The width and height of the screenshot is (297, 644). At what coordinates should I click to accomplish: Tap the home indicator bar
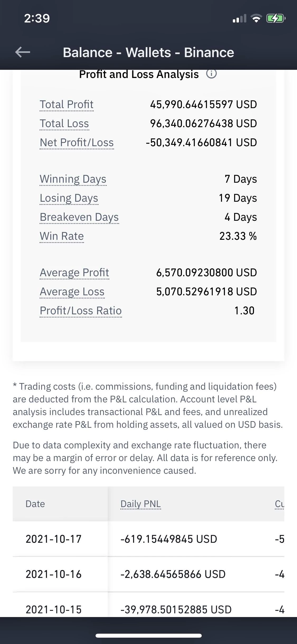tap(148, 636)
